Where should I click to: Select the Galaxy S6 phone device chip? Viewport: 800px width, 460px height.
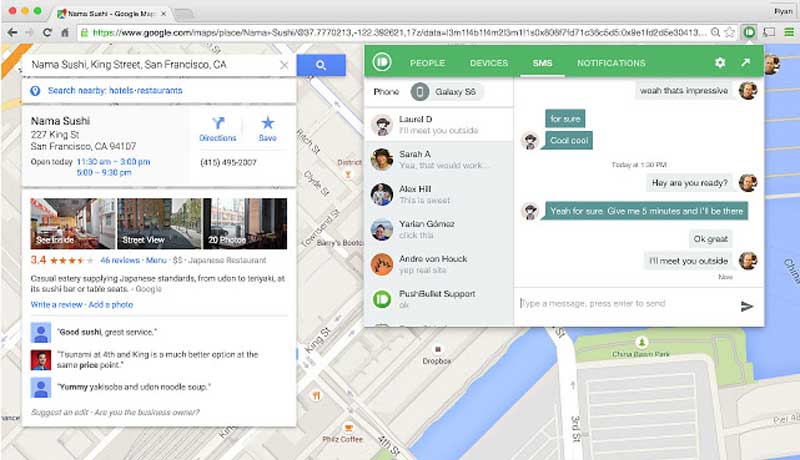(446, 92)
